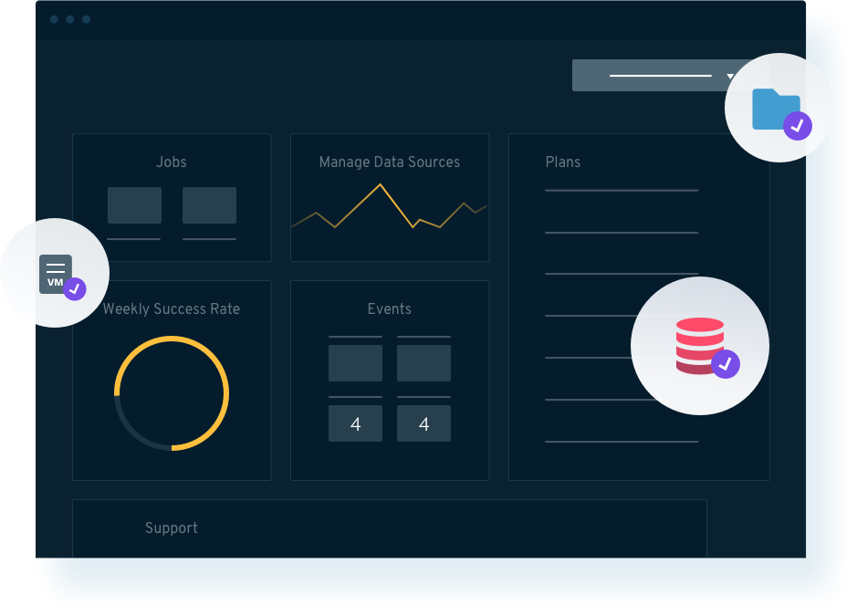Click the Plans panel heading

(x=562, y=162)
